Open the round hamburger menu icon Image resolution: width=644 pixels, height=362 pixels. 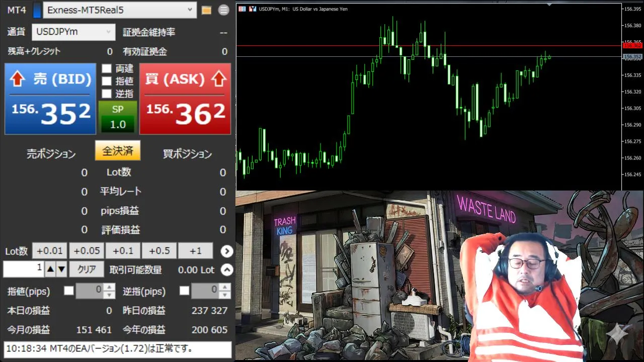coord(223,10)
